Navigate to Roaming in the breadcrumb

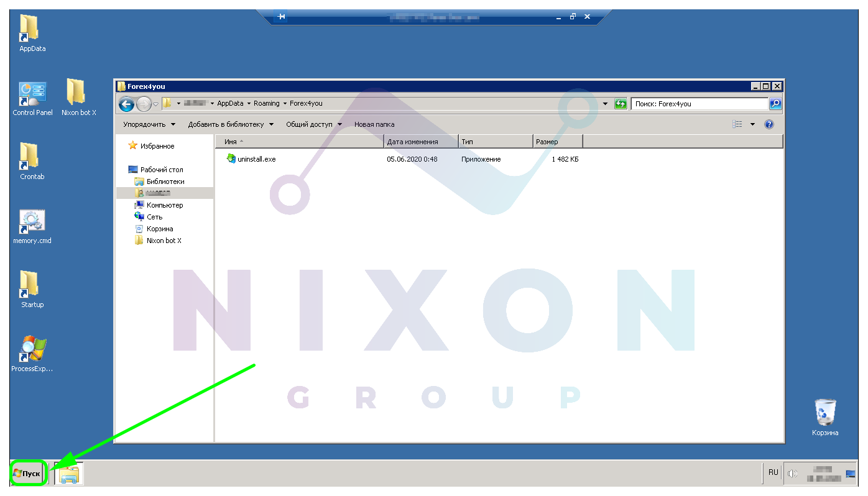[x=267, y=103]
